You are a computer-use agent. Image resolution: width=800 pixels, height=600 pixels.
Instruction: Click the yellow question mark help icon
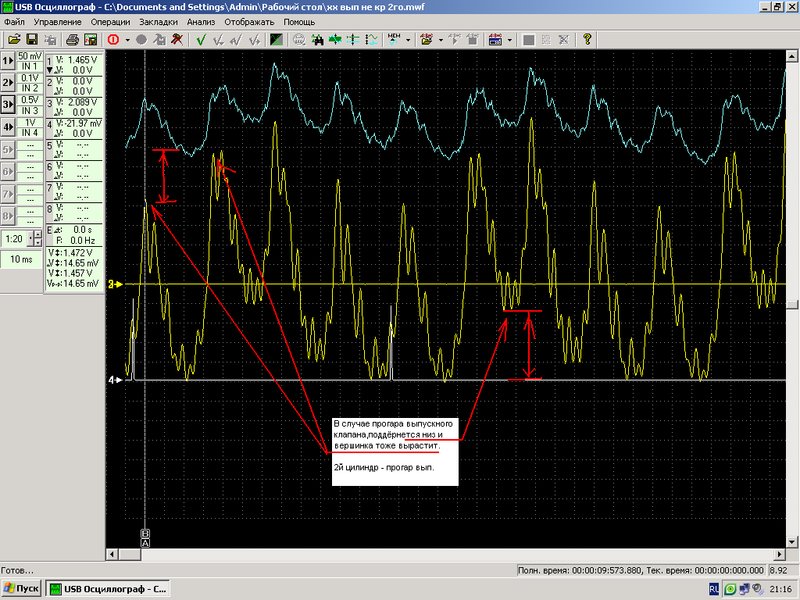point(587,39)
